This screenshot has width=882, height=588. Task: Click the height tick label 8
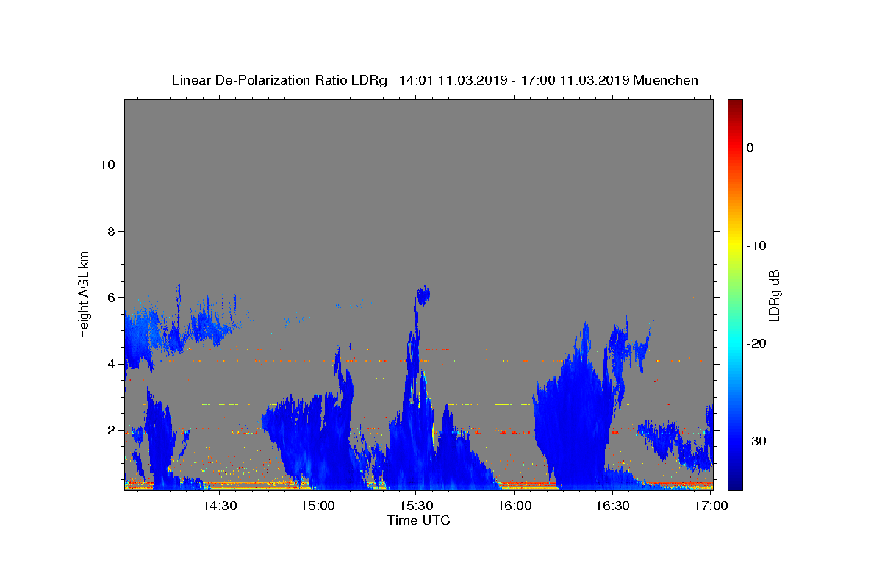110,231
